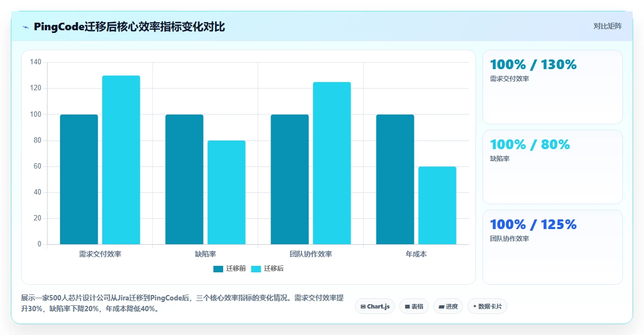The height and width of the screenshot is (335, 644).
Task: Click the icon inside the 表格 pill
Action: tap(407, 307)
